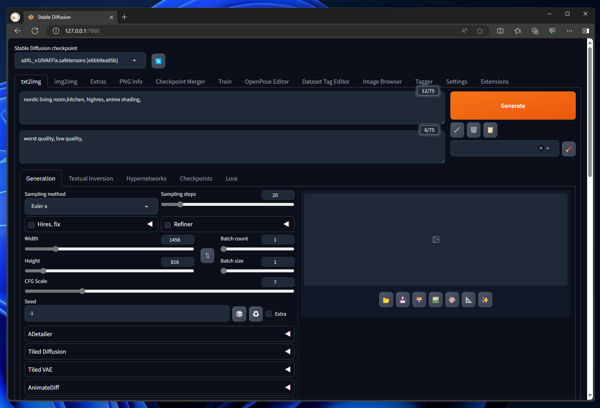The height and width of the screenshot is (408, 600).
Task: Click the Height slider track
Action: tap(109, 271)
